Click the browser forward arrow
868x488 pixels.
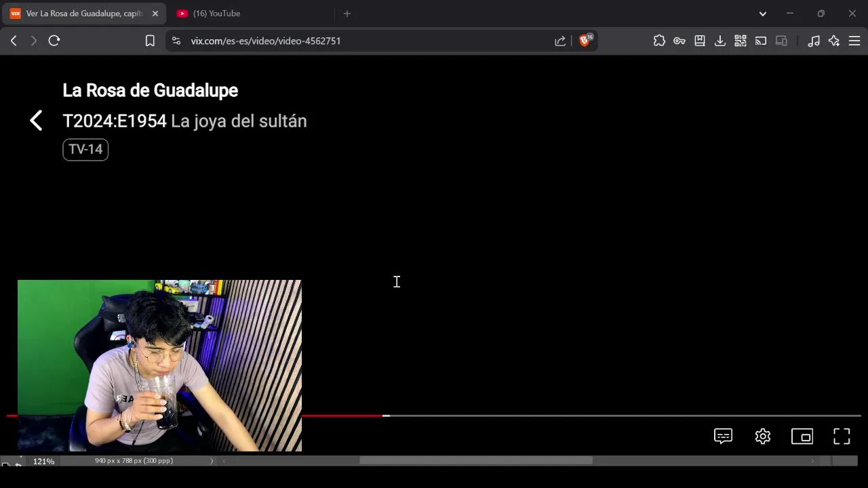[33, 41]
